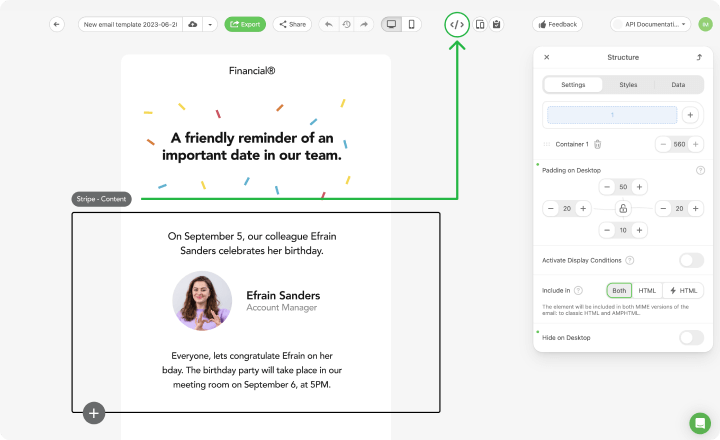
Task: Enable Activate Display Conditions switch
Action: [x=691, y=260]
